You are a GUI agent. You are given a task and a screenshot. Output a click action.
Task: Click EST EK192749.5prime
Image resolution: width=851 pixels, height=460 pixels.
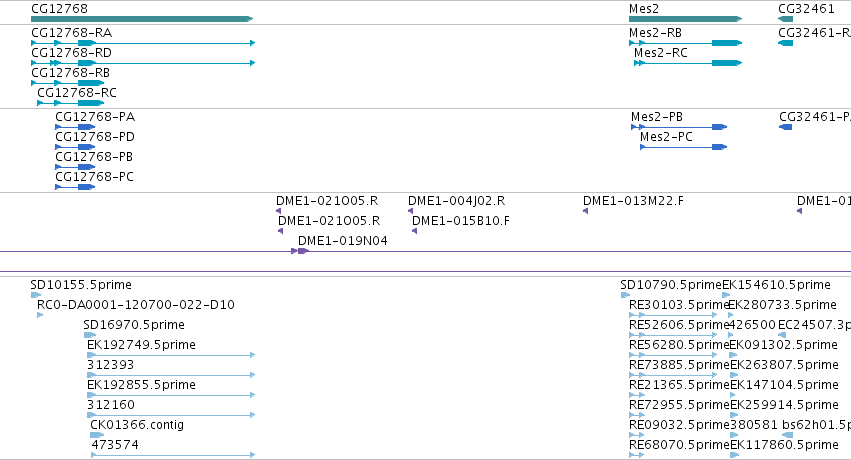click(x=171, y=355)
